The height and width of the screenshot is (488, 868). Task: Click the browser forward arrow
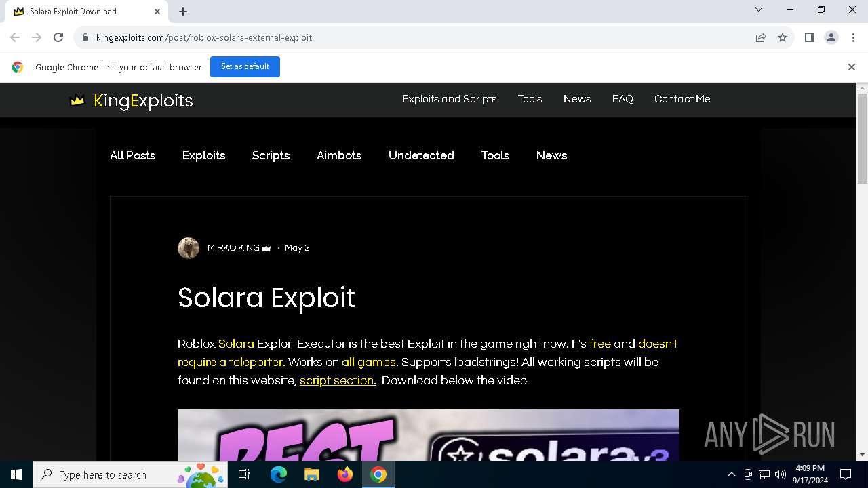coord(37,37)
